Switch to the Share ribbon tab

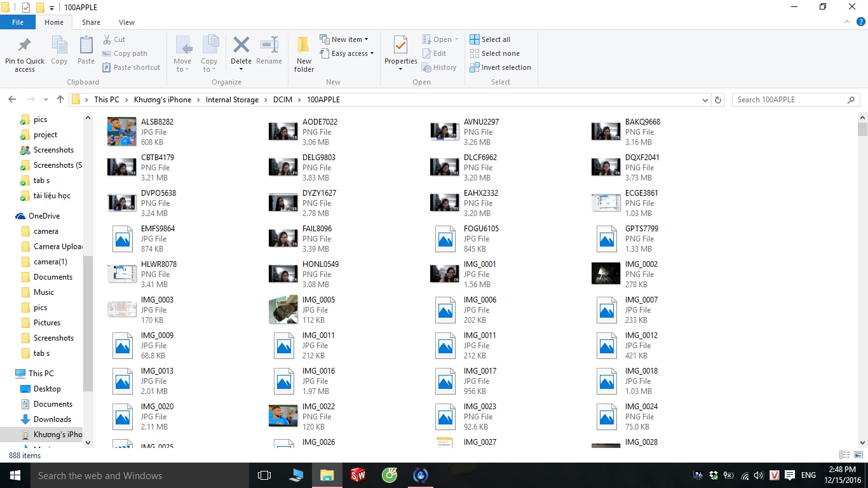coord(91,22)
